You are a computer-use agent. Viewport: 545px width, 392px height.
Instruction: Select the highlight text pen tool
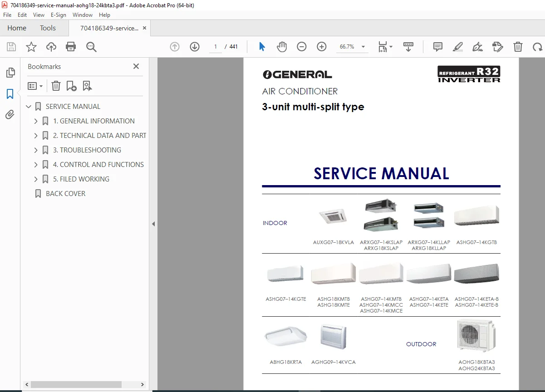[x=458, y=47]
